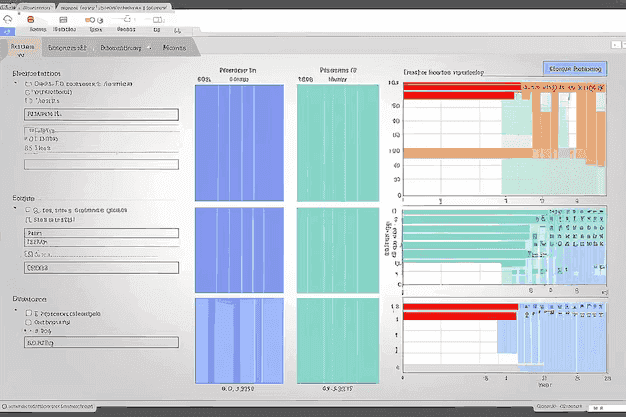Click the cloud icon in the top-left toolbar
The height and width of the screenshot is (417, 626).
[9, 19]
